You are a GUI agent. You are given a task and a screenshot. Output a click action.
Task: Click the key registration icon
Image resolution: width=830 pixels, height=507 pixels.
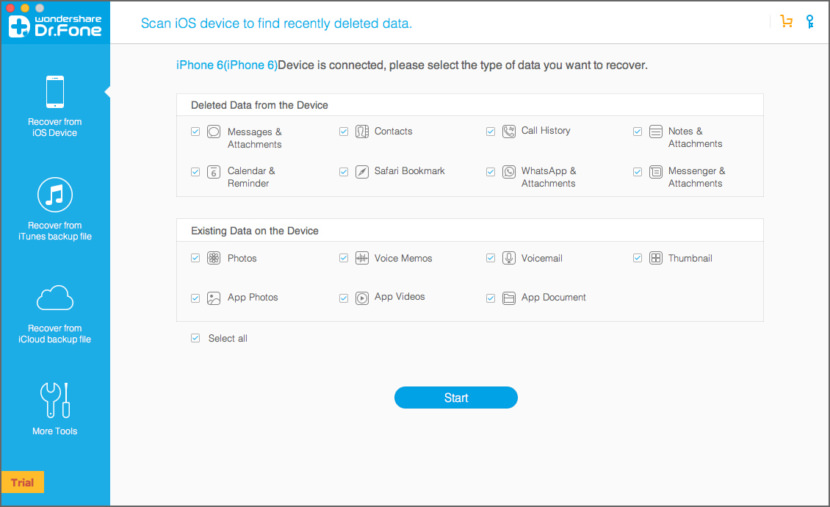coord(809,21)
